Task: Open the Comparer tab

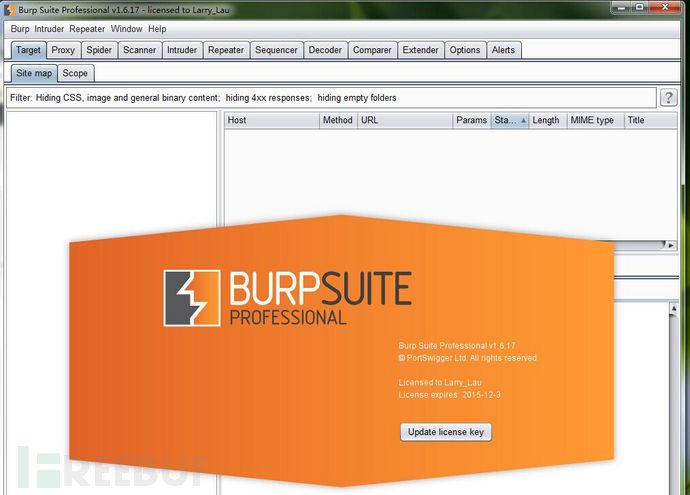Action: pyautogui.click(x=372, y=50)
